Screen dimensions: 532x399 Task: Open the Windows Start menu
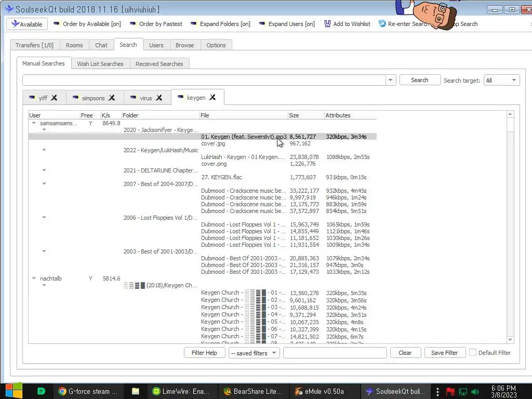(14, 391)
